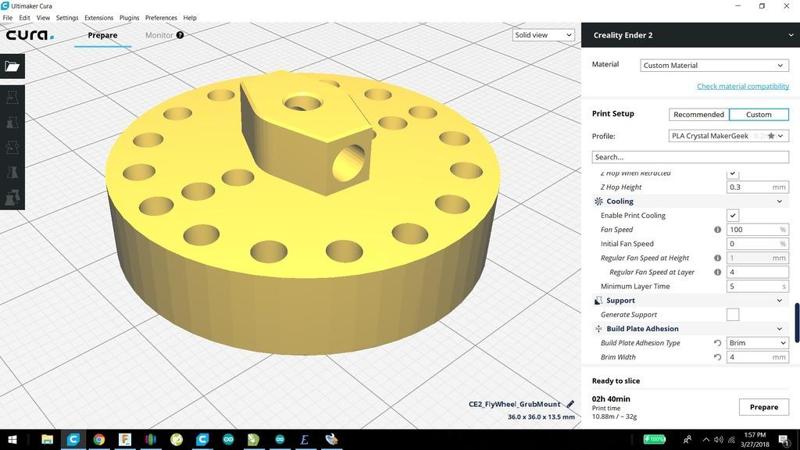Viewport: 800px width, 450px height.
Task: Click the Z Hop Height value field
Action: pos(758,187)
